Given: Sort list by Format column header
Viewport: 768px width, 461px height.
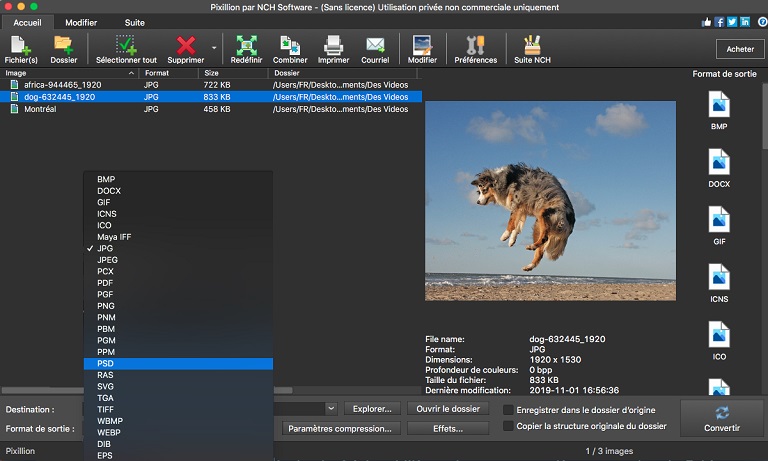Looking at the screenshot, I should [x=168, y=73].
